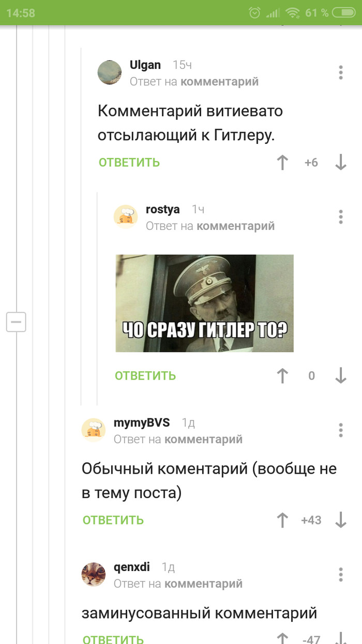Open username qenxdi's profile
The image size is (362, 644).
pos(132,567)
